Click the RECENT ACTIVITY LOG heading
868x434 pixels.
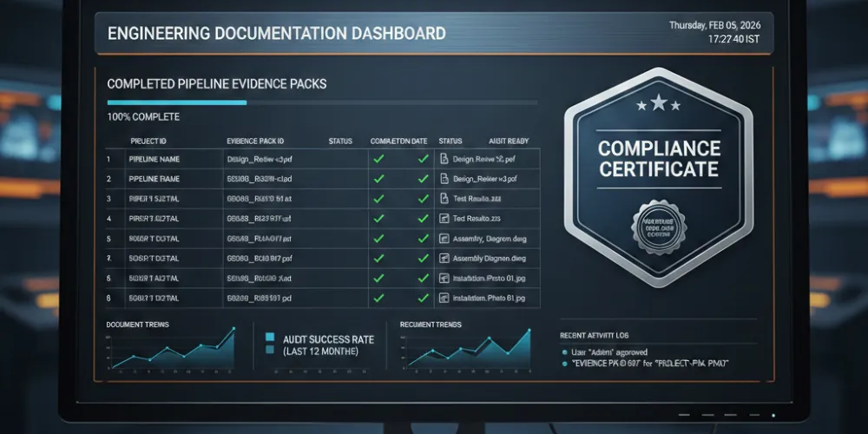594,335
